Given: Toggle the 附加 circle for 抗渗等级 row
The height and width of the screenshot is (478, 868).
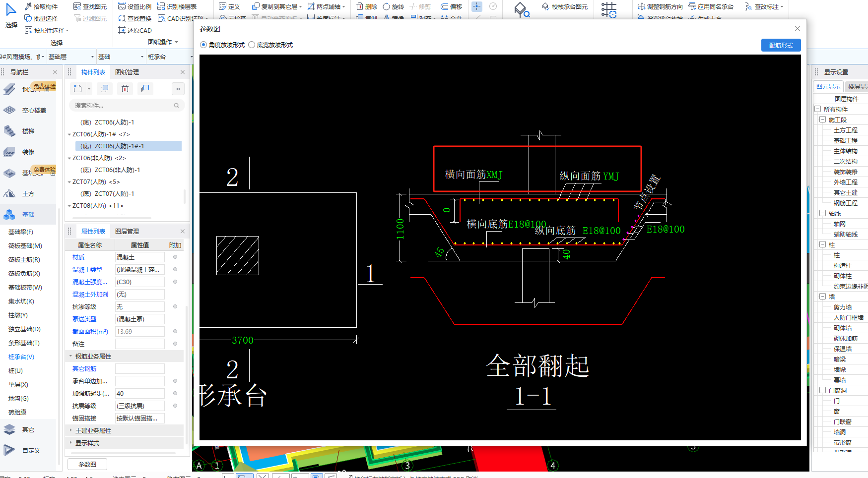Looking at the screenshot, I should point(175,306).
